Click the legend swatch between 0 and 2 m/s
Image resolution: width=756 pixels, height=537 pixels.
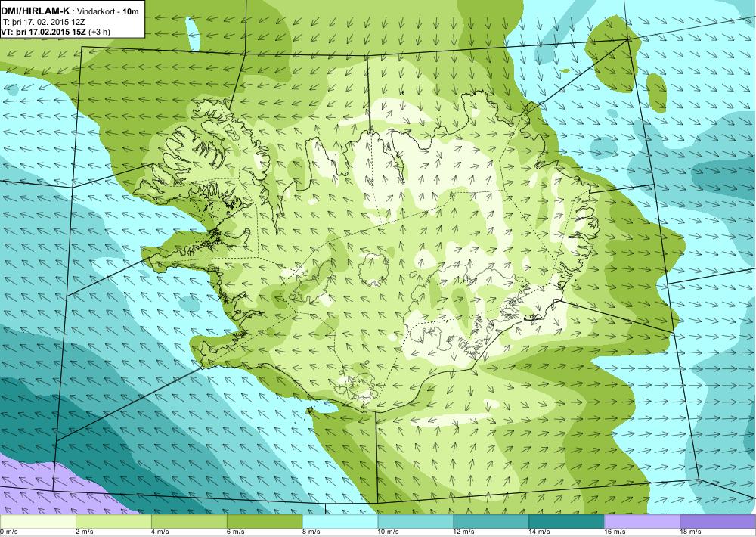38,522
